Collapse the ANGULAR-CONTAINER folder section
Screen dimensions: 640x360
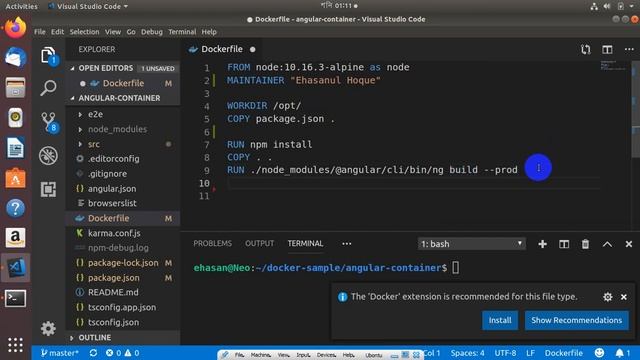(72, 98)
